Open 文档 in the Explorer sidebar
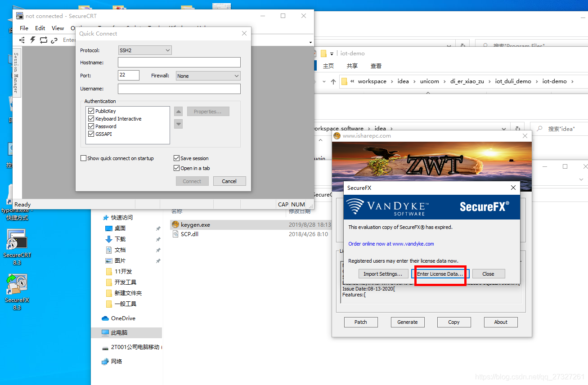 (116, 250)
